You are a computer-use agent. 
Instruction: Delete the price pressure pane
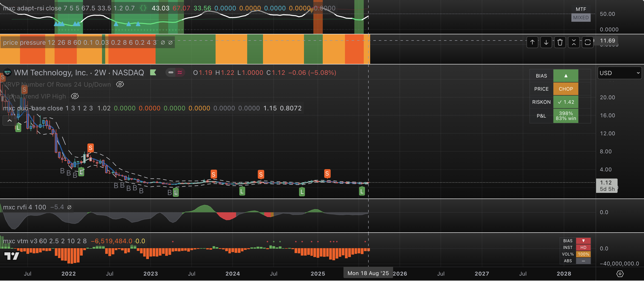click(560, 42)
